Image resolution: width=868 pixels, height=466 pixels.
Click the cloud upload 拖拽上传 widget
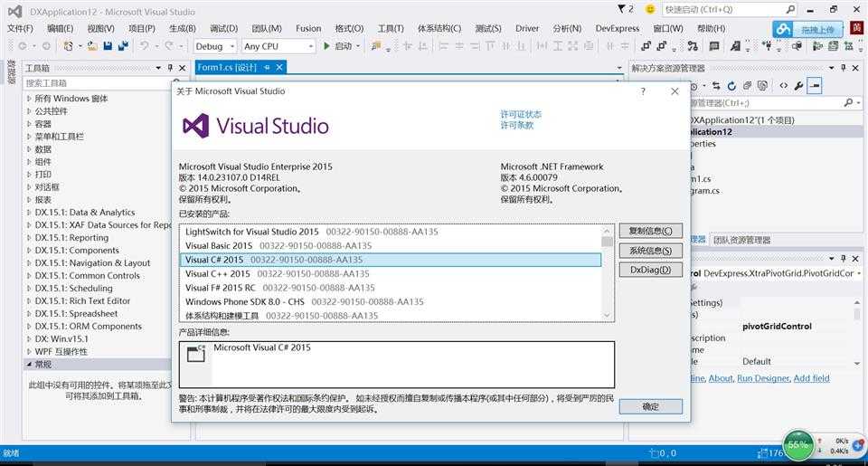pos(807,29)
